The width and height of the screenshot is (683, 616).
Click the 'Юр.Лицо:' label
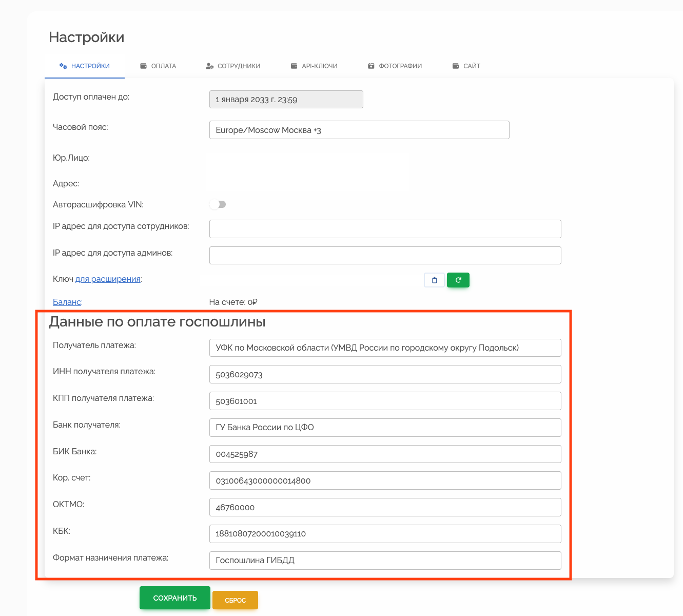[x=71, y=158]
